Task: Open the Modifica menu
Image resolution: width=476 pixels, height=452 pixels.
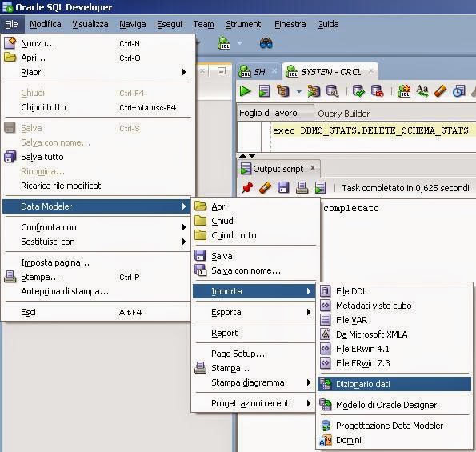Action: (x=46, y=24)
